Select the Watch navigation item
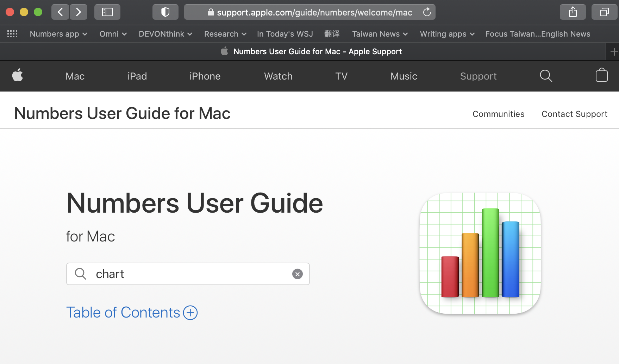The height and width of the screenshot is (364, 619). click(x=278, y=76)
